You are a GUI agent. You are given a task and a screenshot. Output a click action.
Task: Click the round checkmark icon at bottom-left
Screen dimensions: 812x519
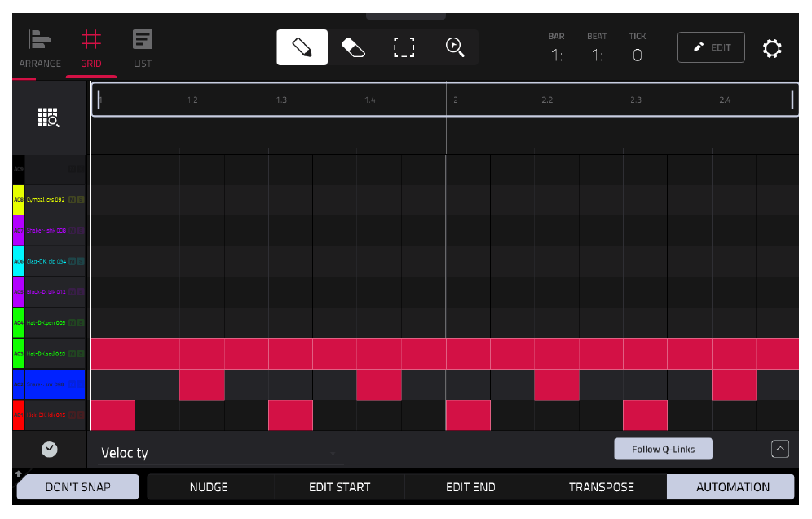[x=49, y=450]
